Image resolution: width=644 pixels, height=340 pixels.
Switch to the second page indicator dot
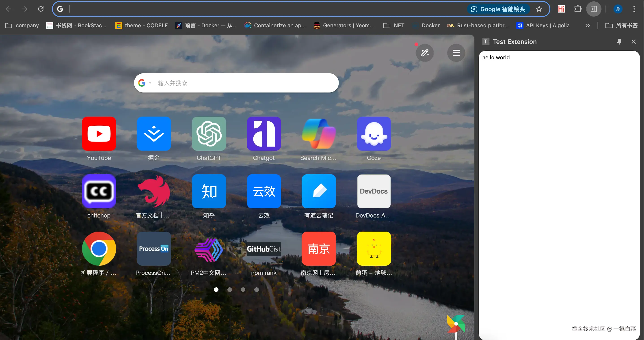point(229,290)
